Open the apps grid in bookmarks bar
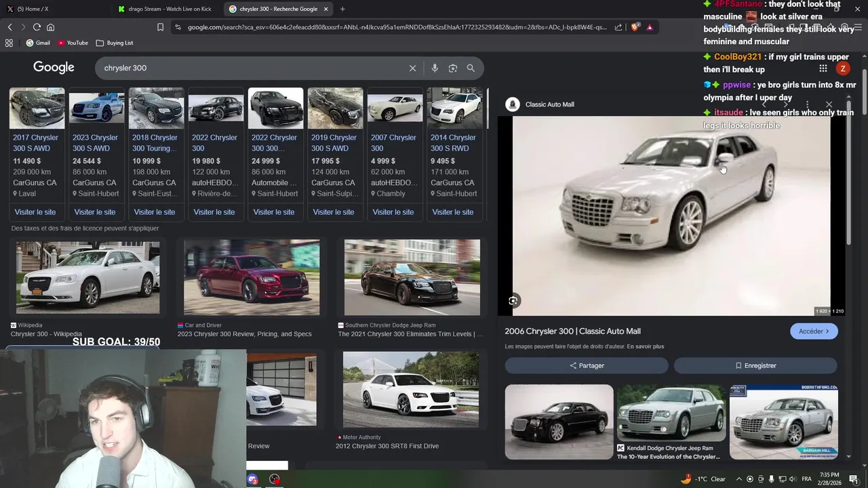 point(9,43)
